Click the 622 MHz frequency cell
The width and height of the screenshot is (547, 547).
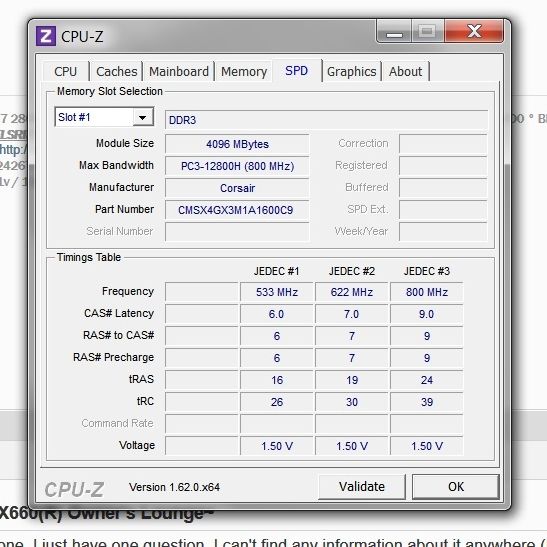pyautogui.click(x=352, y=292)
